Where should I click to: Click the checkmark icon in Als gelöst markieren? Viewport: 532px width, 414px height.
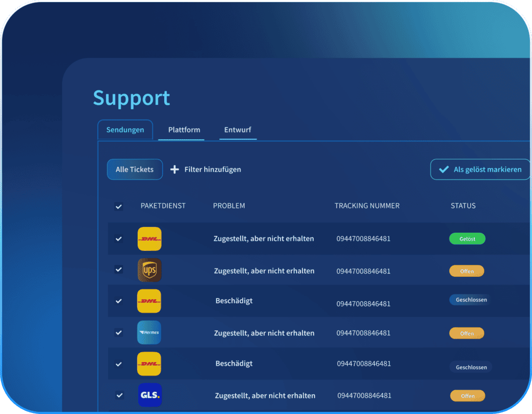point(444,169)
